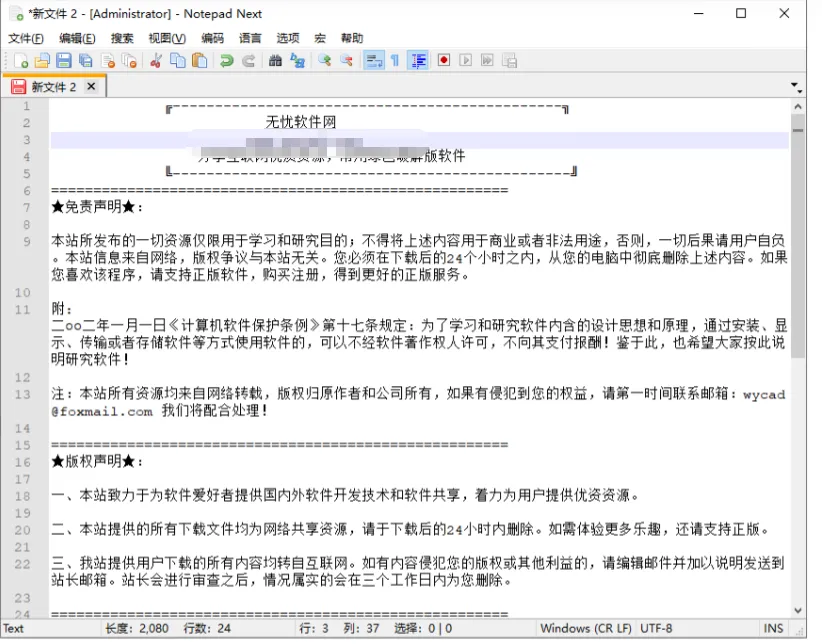This screenshot has width=822, height=644.
Task: Close the 新文件 2 tab
Action: (x=91, y=87)
